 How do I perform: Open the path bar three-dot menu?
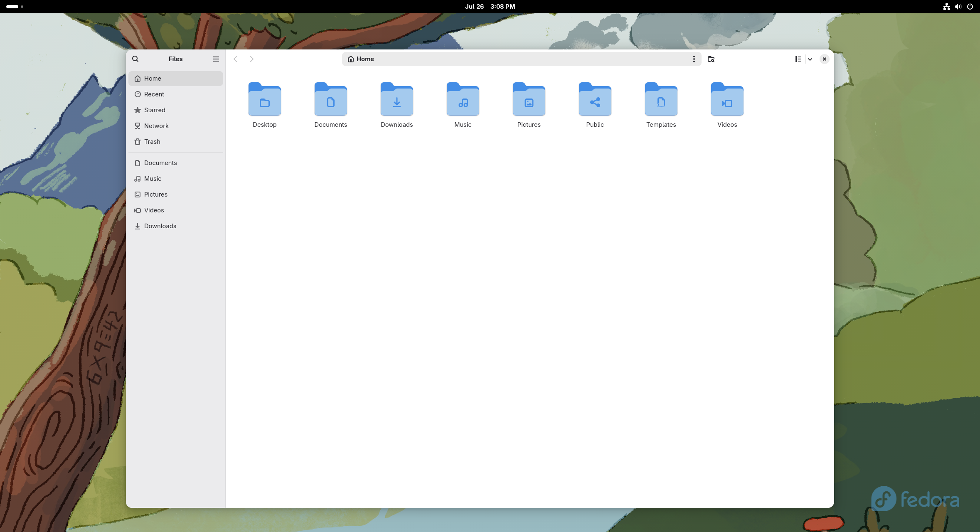click(x=694, y=59)
